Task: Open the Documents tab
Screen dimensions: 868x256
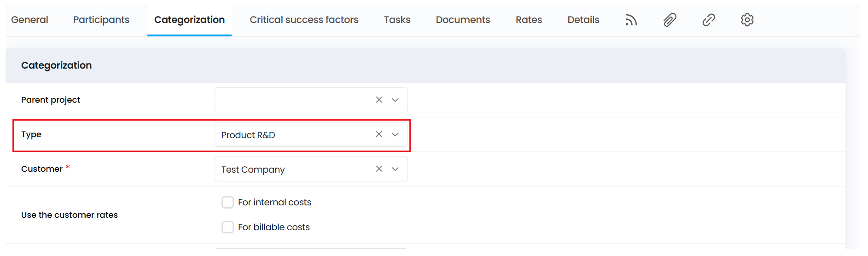Action: (463, 20)
